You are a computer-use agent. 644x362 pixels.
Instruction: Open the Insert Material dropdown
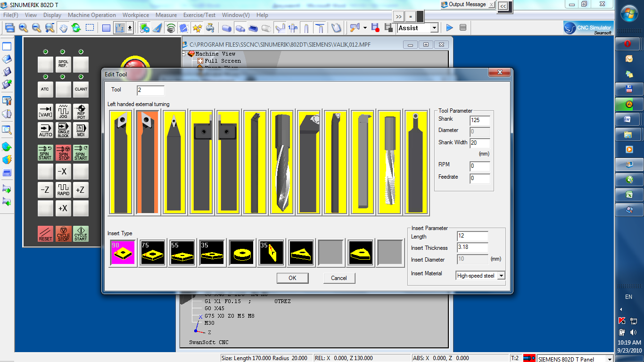(501, 276)
